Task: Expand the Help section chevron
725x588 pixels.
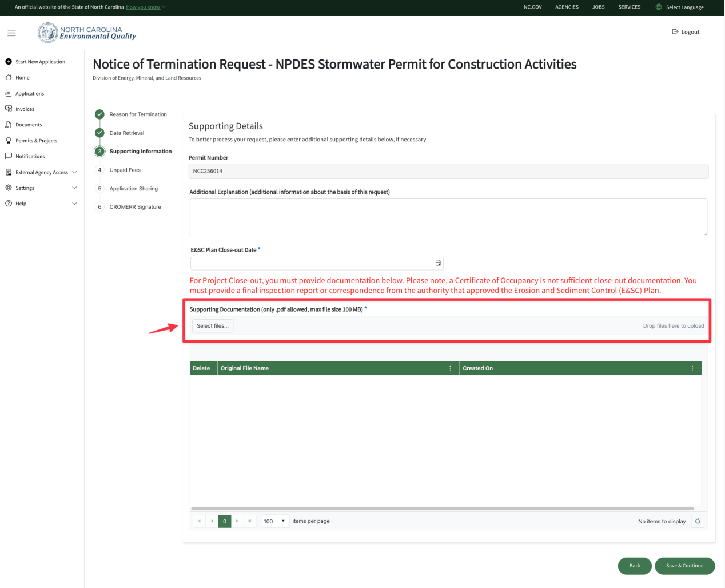Action: (74, 203)
